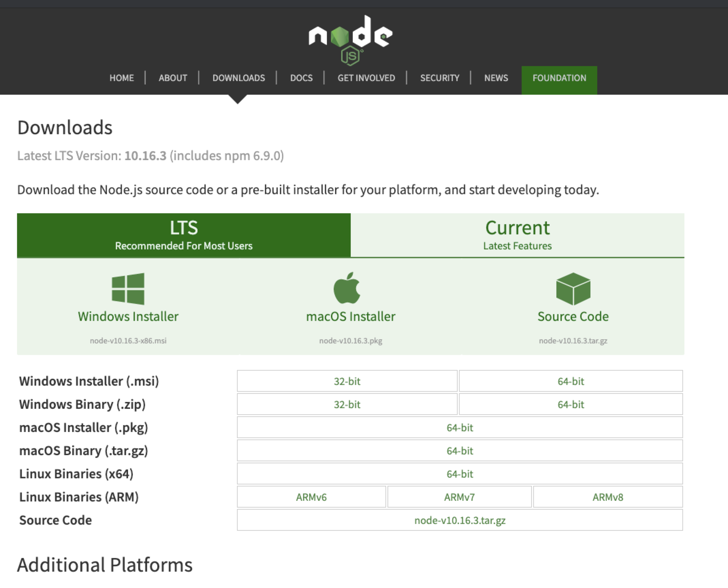728x588 pixels.
Task: Click the Apple macOS installer icon
Action: 347,288
